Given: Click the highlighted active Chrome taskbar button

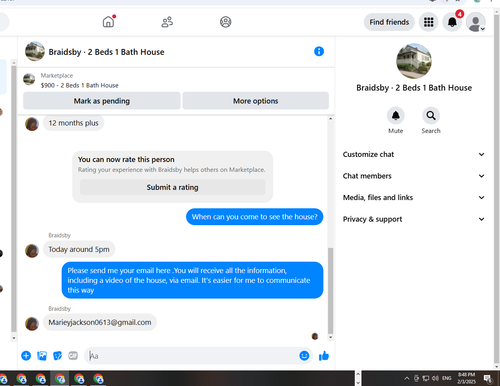Looking at the screenshot, I should click(x=60, y=379).
